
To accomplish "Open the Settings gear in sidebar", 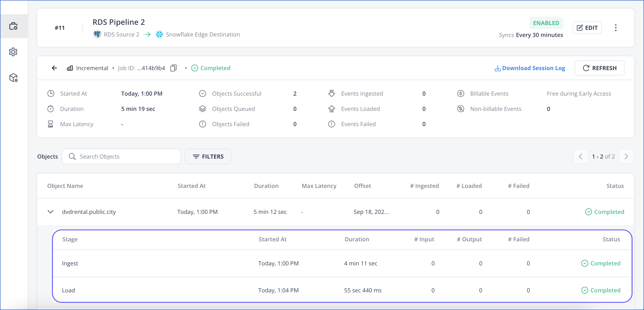I will click(13, 52).
